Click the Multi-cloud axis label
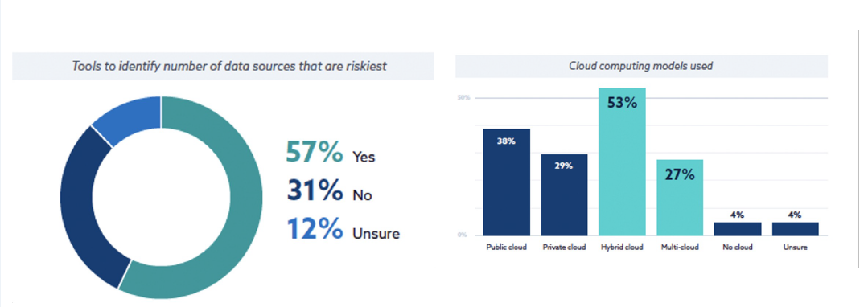The height and width of the screenshot is (307, 868). [680, 248]
